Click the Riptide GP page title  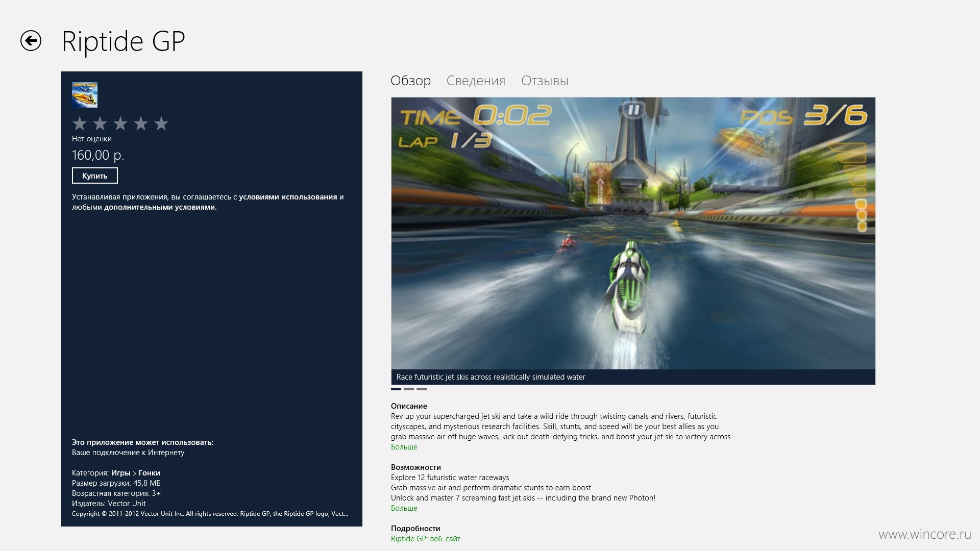coord(123,42)
